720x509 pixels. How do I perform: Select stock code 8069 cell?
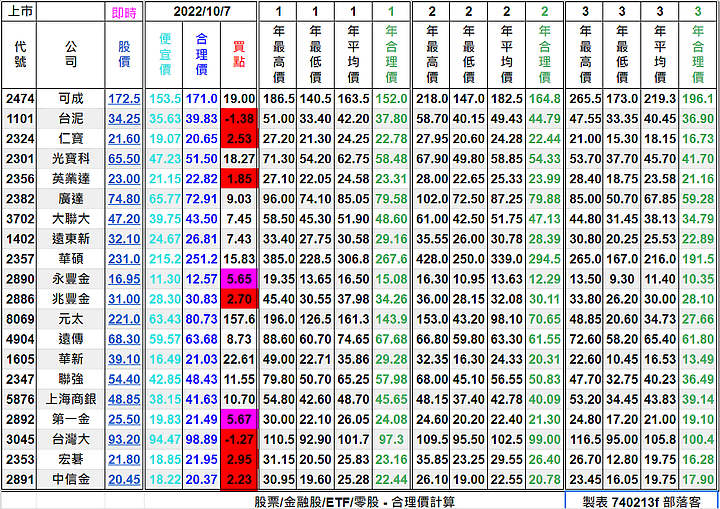[x=20, y=319]
